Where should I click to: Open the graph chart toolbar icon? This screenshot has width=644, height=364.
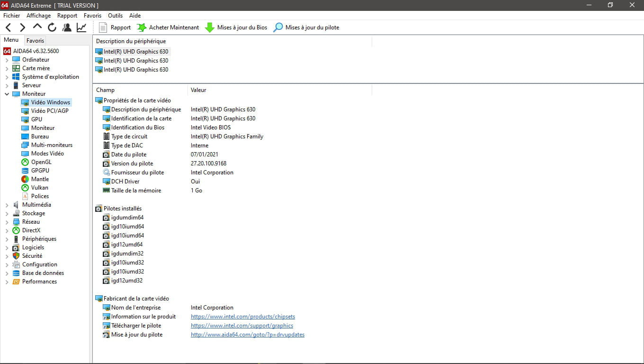tap(81, 27)
